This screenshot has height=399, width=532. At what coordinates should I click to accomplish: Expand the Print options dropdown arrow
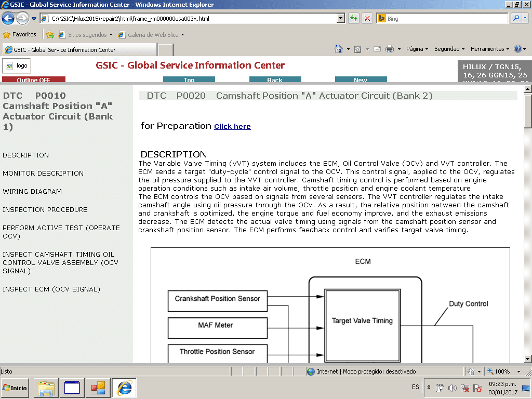click(399, 49)
